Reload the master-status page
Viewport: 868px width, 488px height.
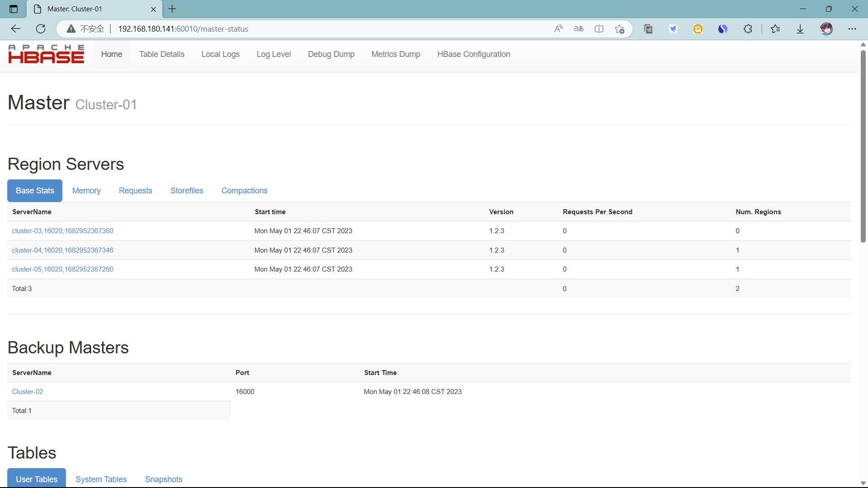coord(41,29)
